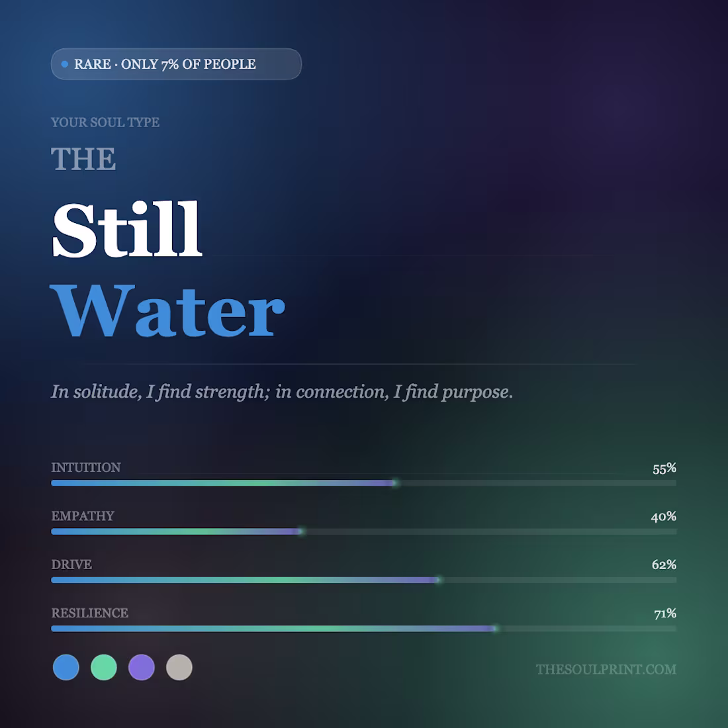728x728 pixels.
Task: Click the glowing end of Intuition bar
Action: (x=395, y=483)
